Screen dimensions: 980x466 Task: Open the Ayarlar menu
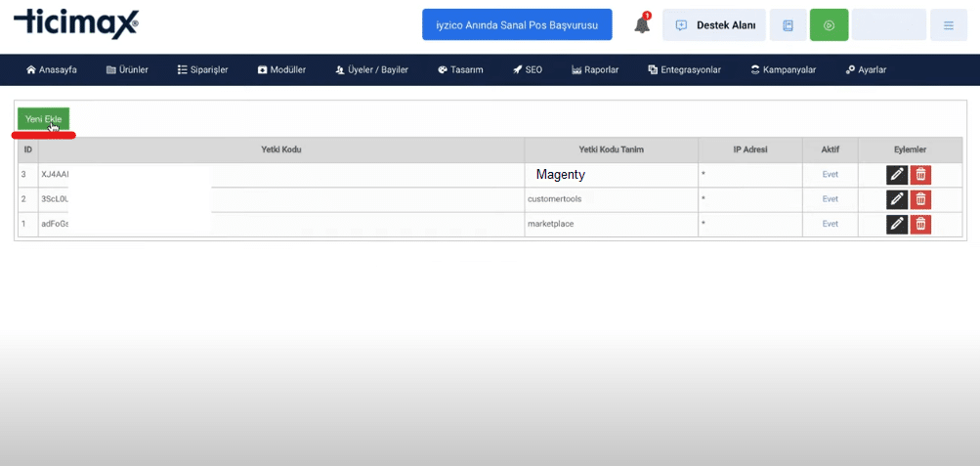[866, 70]
